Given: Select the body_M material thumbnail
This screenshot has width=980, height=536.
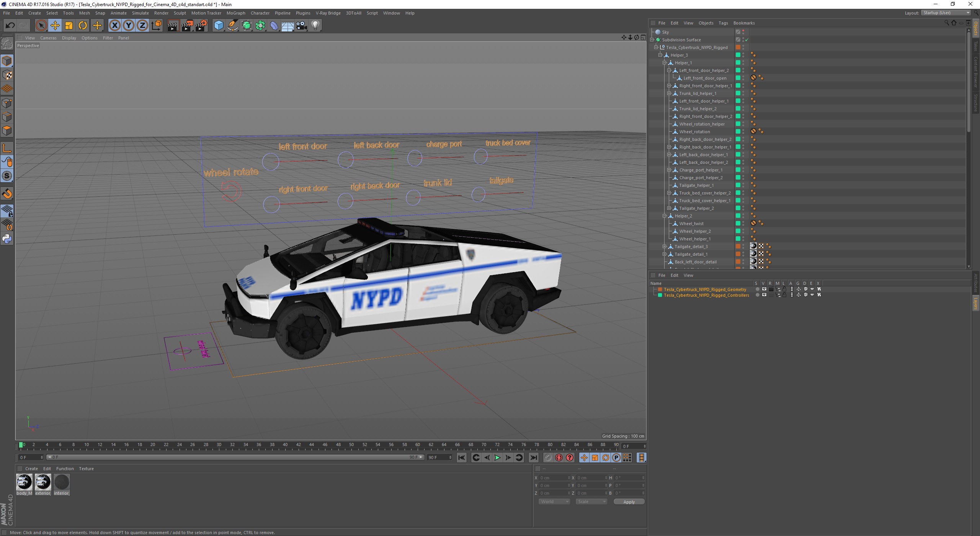Looking at the screenshot, I should 24,482.
